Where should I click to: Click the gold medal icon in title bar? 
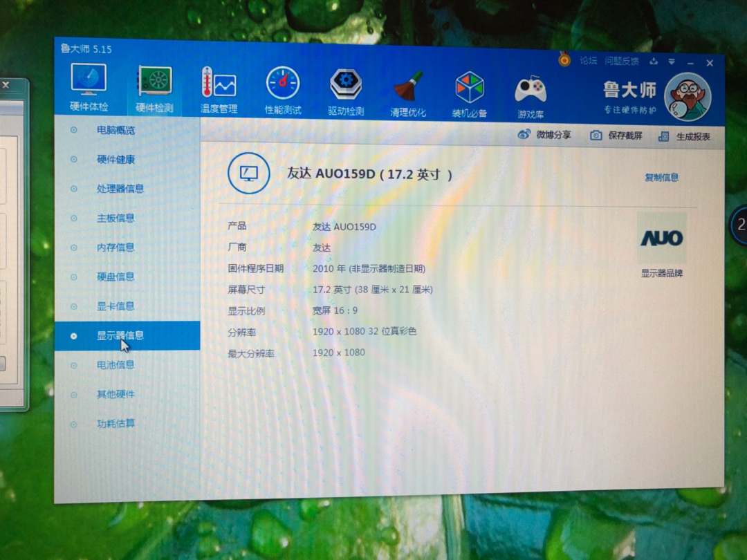pyautogui.click(x=564, y=59)
